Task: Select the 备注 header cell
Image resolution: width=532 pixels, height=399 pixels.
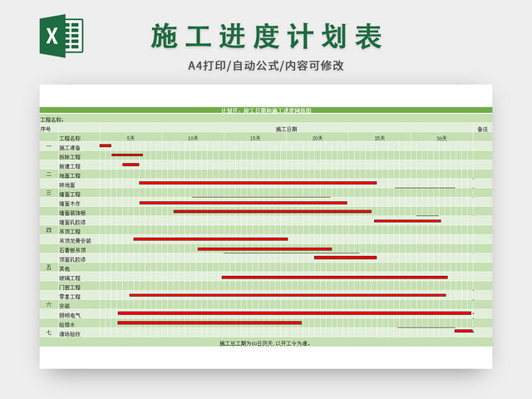Action: pos(482,129)
